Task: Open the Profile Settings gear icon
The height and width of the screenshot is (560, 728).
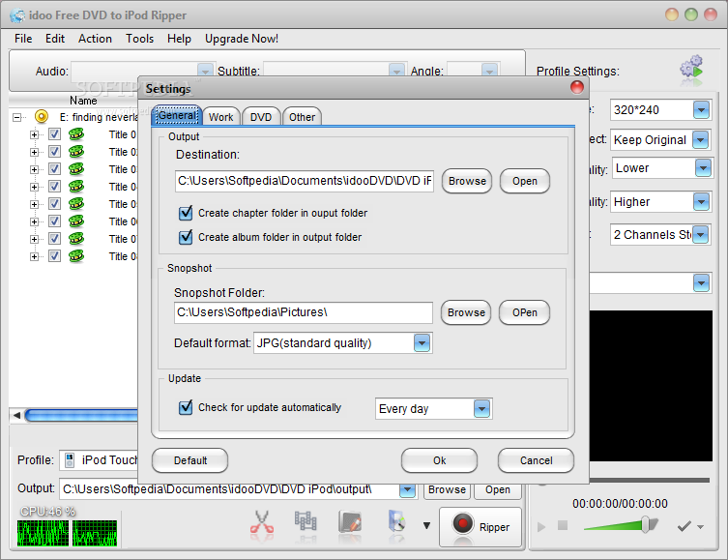Action: point(692,67)
